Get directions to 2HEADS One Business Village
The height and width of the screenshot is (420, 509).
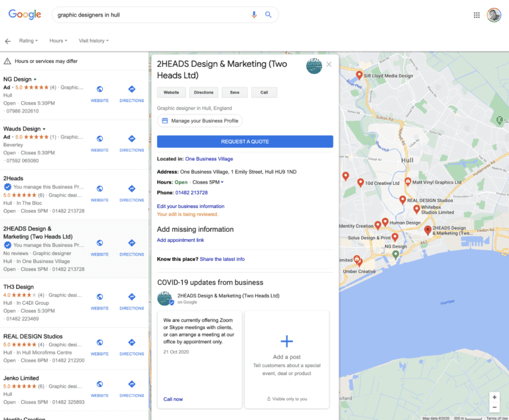tap(131, 242)
